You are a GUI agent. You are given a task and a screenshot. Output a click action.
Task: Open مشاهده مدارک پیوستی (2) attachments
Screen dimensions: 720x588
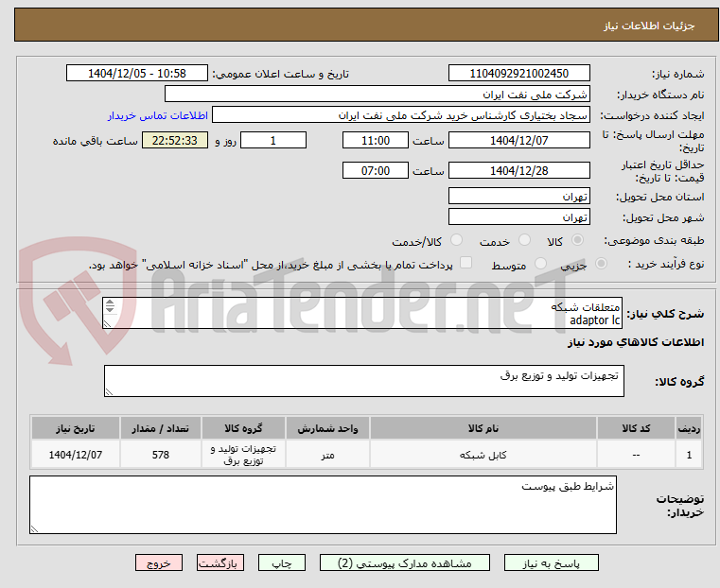[x=405, y=562]
